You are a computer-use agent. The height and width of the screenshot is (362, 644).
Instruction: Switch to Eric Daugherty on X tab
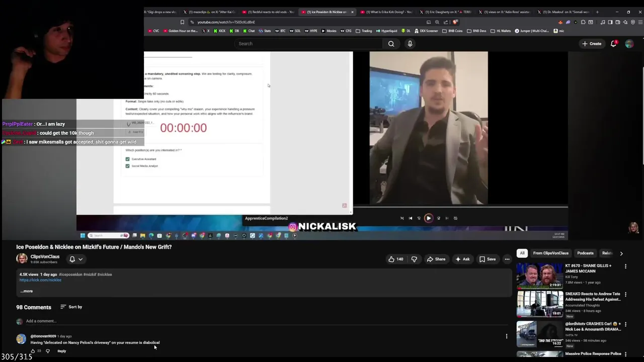446,12
